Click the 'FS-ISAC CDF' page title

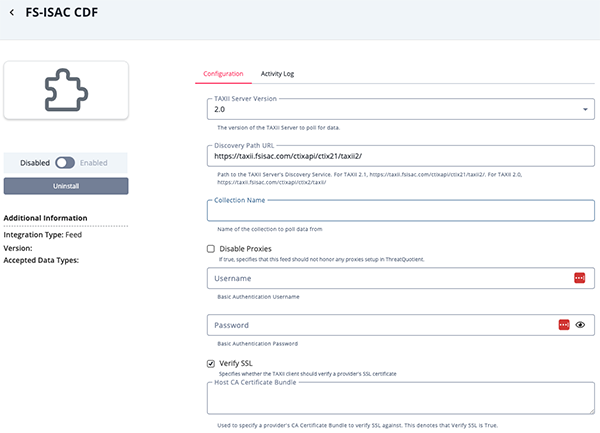pyautogui.click(x=62, y=12)
